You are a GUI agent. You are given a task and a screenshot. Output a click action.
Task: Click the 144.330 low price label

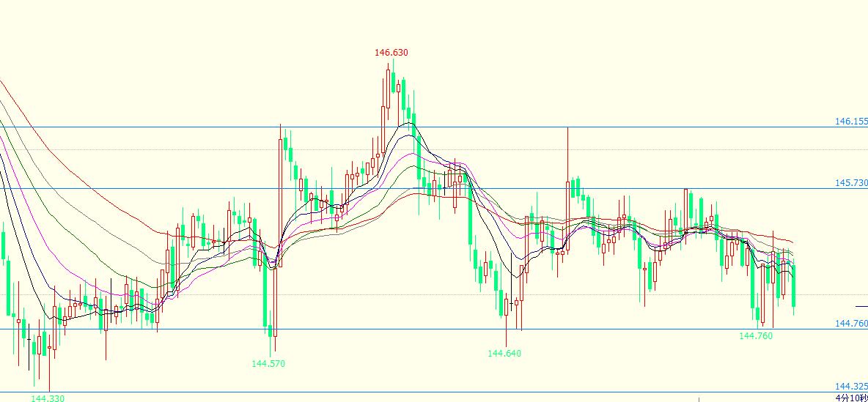coord(48,398)
